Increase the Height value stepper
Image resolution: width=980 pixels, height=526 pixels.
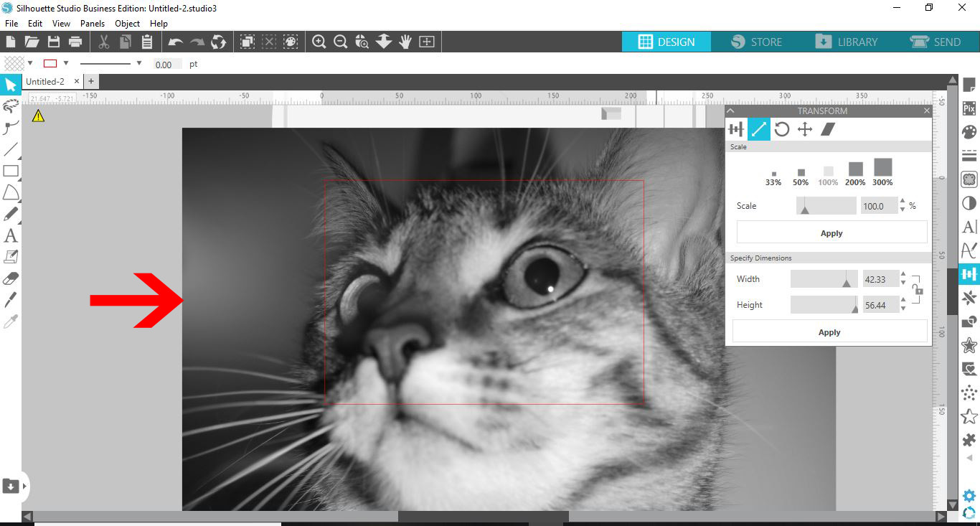tap(904, 301)
